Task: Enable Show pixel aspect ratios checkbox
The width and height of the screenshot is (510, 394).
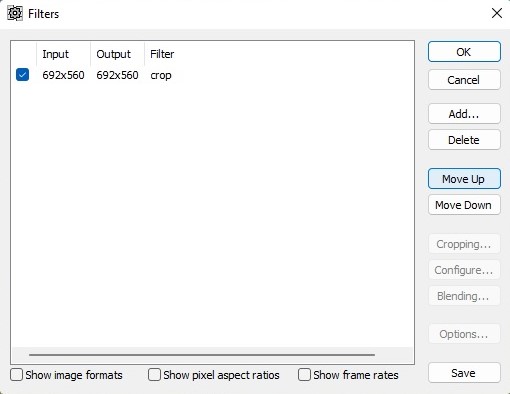Action: tap(154, 375)
